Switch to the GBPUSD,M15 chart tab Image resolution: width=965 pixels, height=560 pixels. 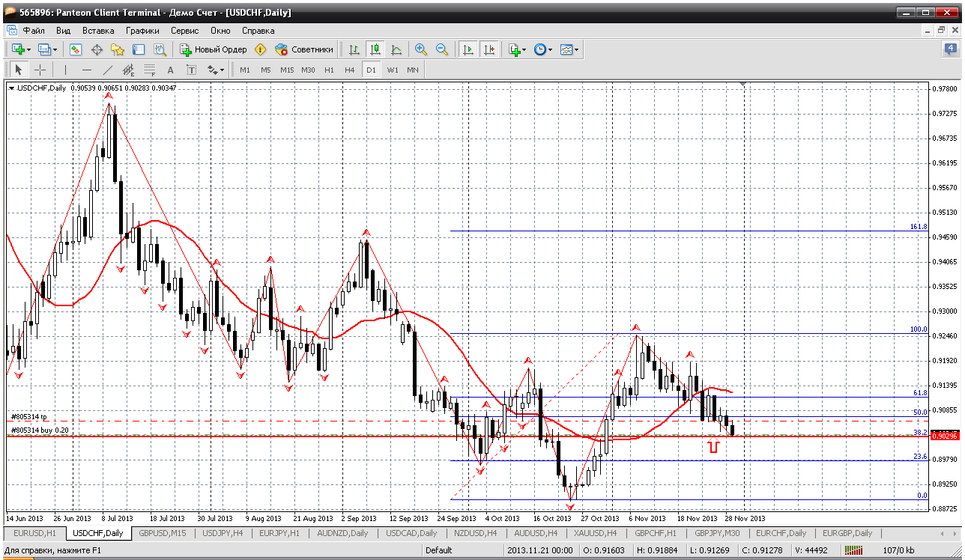coord(163,533)
